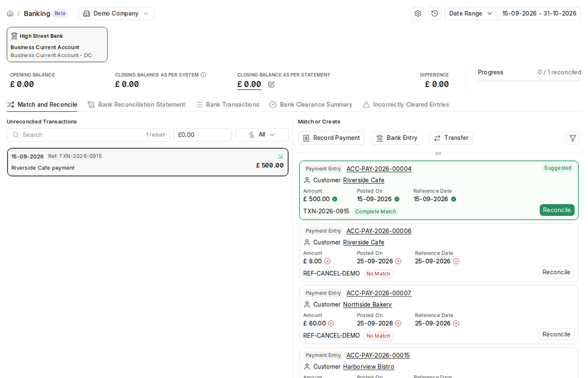Click No Match badge on ACC-PAY-2026-00006
Viewport: 588px width, 378px height.
pos(379,274)
